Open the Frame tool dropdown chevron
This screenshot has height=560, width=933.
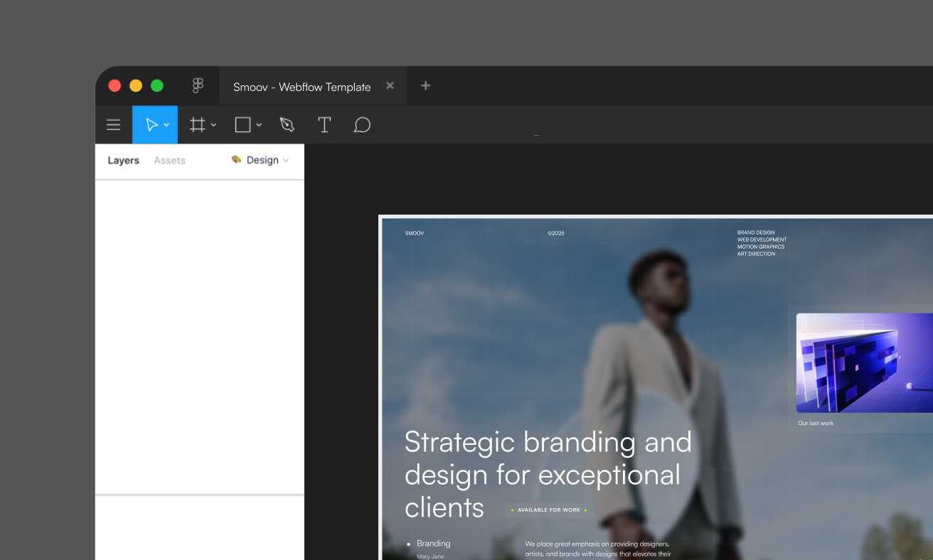[214, 125]
